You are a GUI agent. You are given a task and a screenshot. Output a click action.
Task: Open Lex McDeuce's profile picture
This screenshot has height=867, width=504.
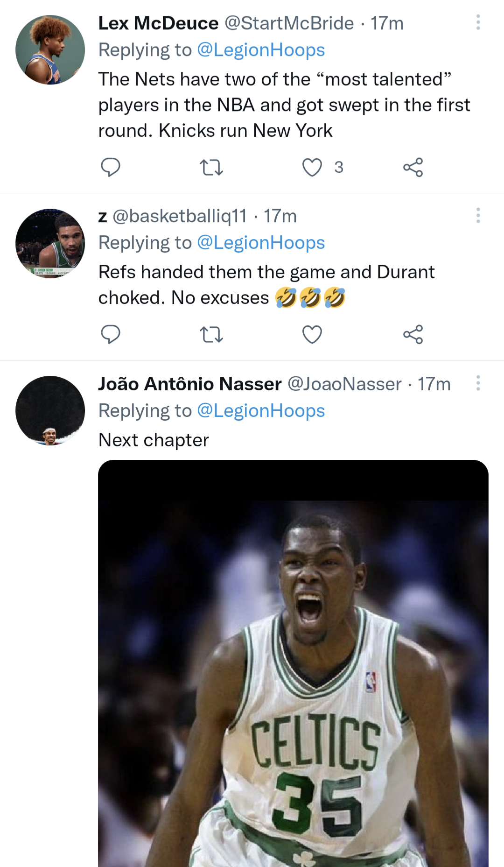(x=50, y=50)
